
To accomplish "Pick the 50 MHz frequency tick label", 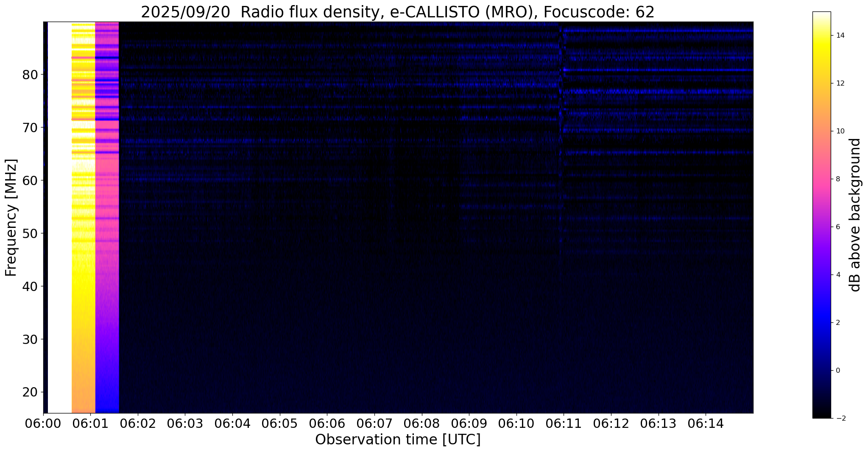I will (30, 233).
